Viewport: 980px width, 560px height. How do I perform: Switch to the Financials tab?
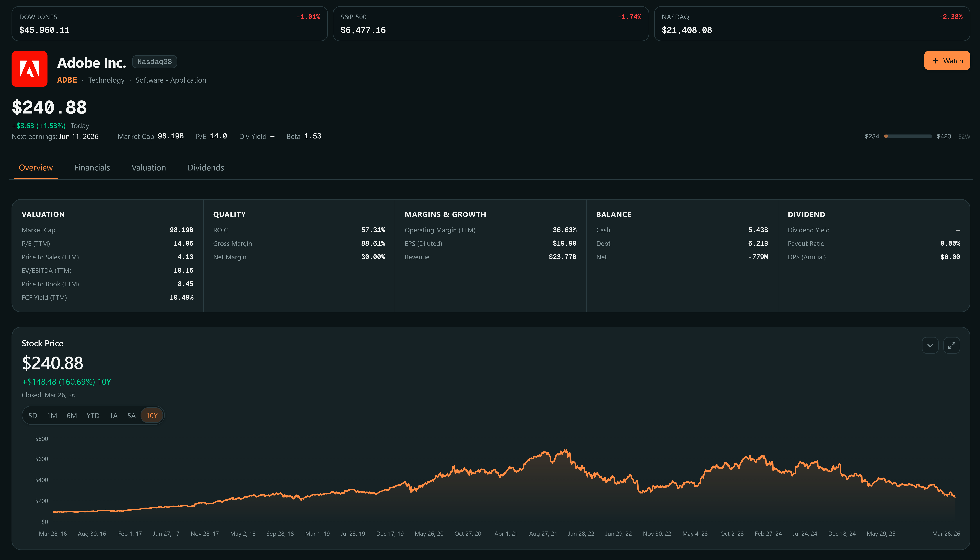pyautogui.click(x=92, y=168)
